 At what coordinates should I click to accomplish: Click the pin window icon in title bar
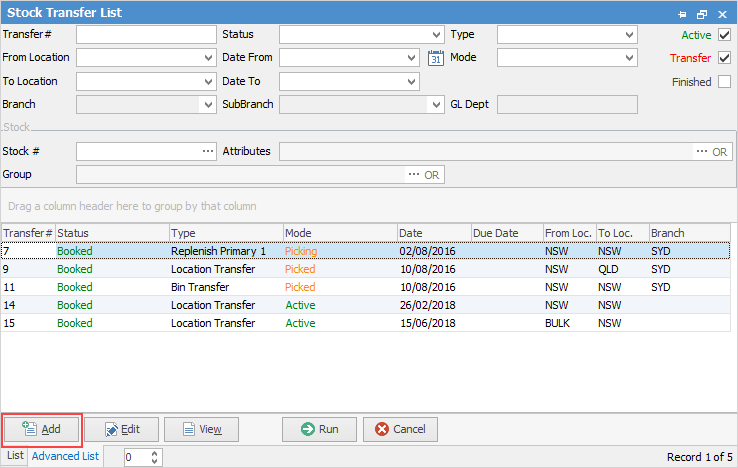(682, 14)
